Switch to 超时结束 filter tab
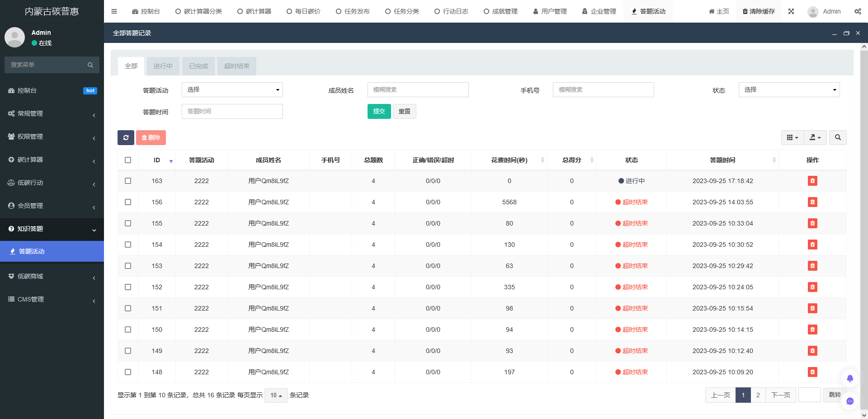868x419 pixels. (x=237, y=66)
